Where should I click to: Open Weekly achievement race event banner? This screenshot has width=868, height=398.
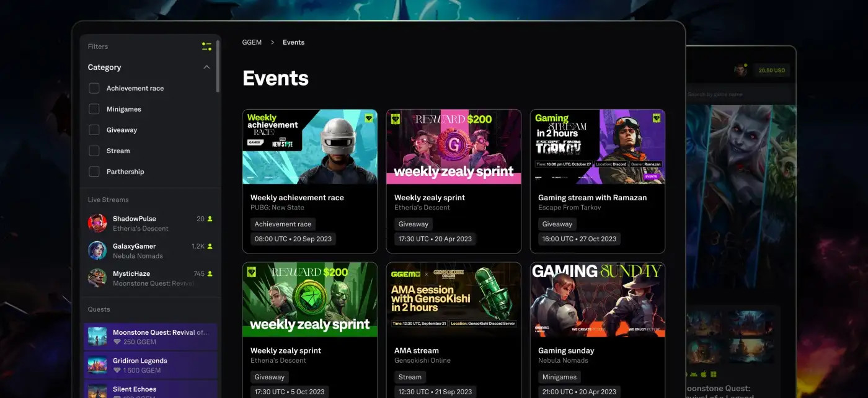pos(309,147)
